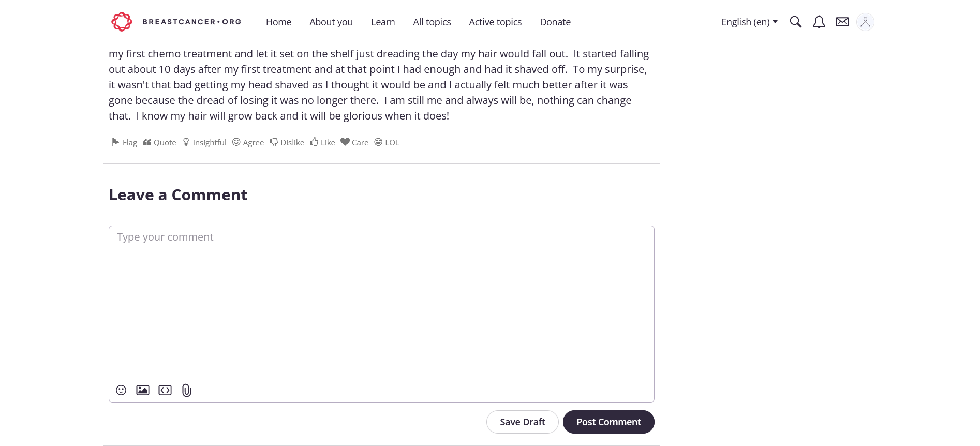Viewport: 980px width, 446px height.
Task: Toggle the Agree reaction
Action: [248, 142]
